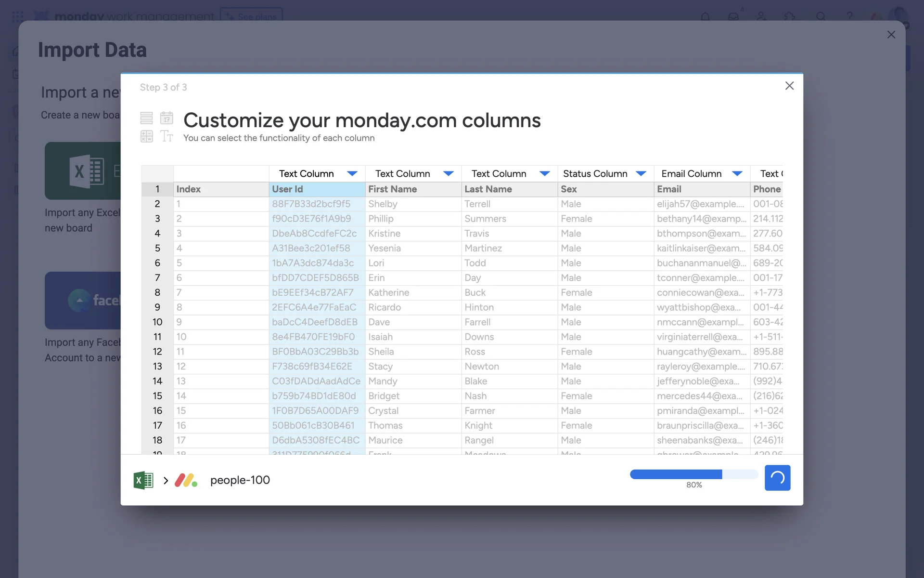Click row number 10 in the preview
This screenshot has height=578, width=924.
157,322
